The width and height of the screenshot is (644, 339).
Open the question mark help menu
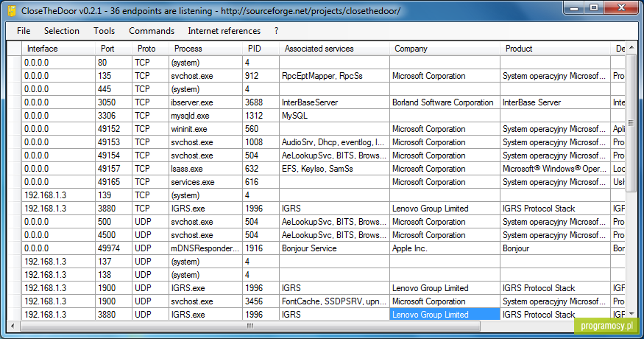click(277, 31)
